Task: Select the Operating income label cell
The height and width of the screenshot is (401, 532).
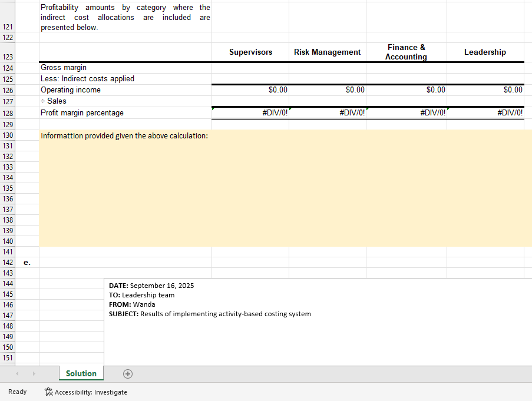Action: (x=125, y=90)
